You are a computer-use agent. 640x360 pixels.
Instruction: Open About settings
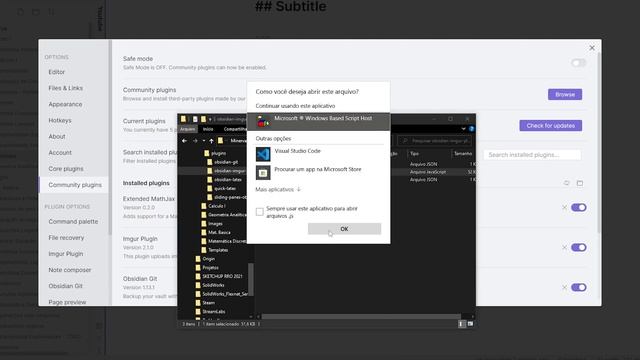coord(57,136)
